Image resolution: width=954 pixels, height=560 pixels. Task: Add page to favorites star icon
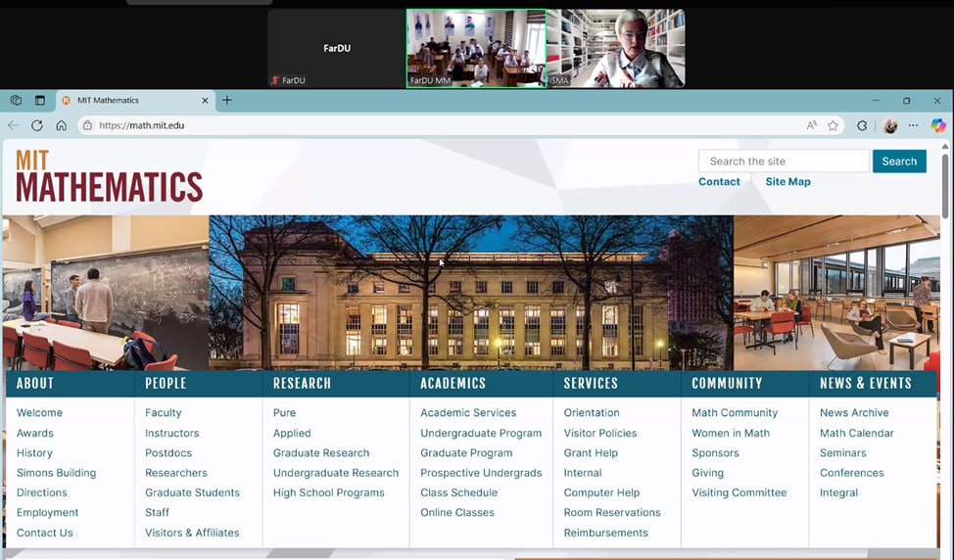833,125
